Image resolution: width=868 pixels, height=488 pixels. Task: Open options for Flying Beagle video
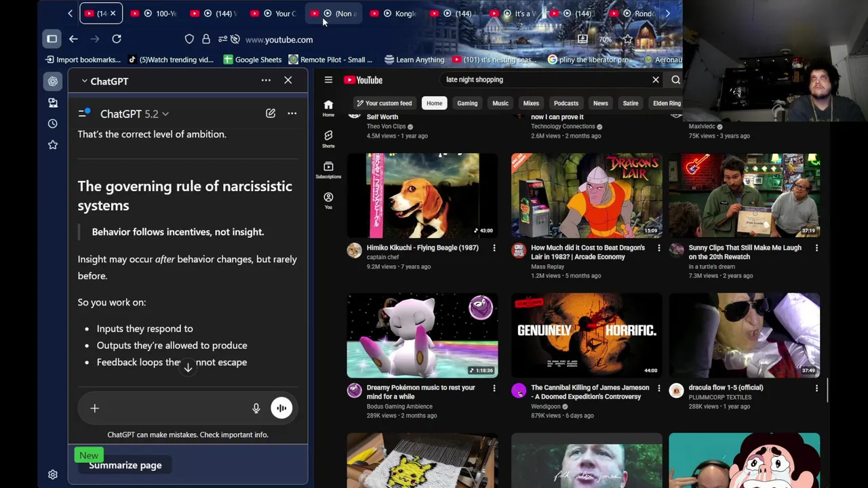pos(494,249)
